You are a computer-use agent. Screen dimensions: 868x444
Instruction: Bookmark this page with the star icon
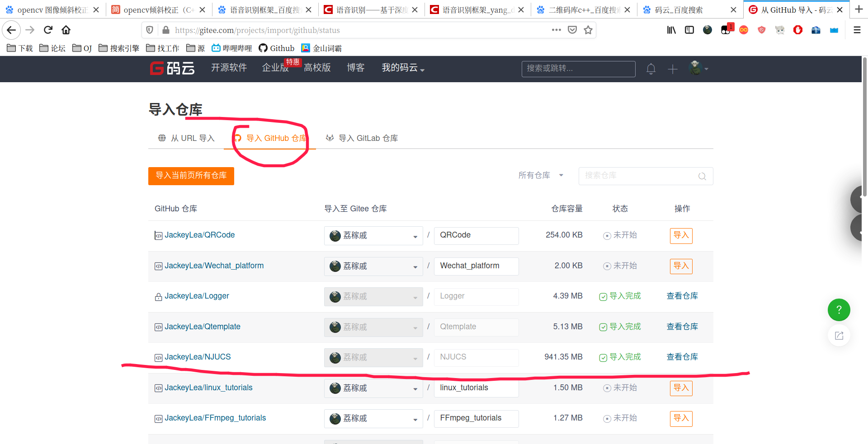588,30
